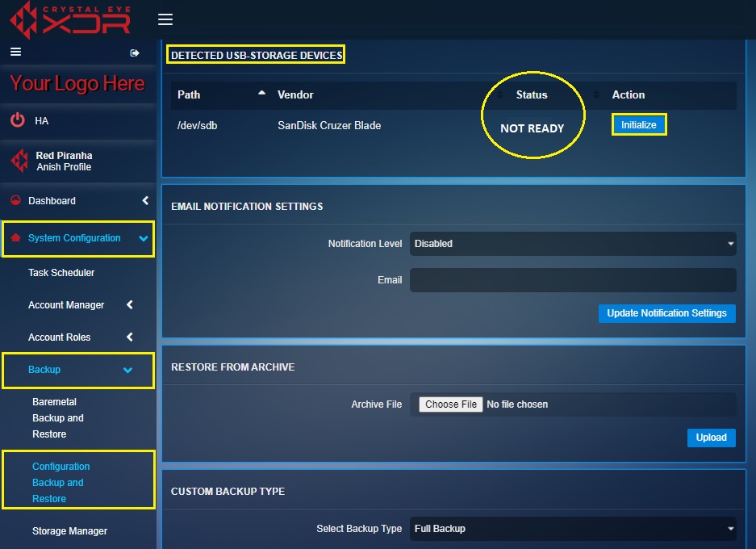Image resolution: width=756 pixels, height=549 pixels.
Task: Click the Crystal Eye XDR logo
Action: [70, 19]
